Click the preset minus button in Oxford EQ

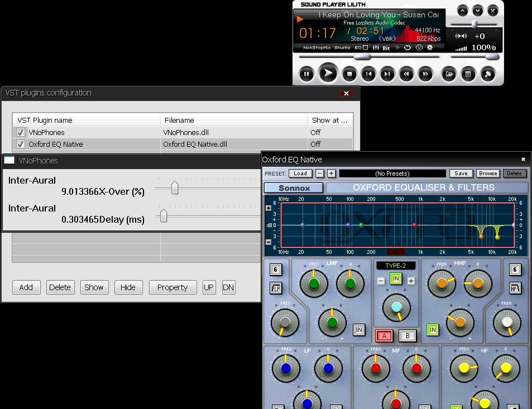[320, 174]
